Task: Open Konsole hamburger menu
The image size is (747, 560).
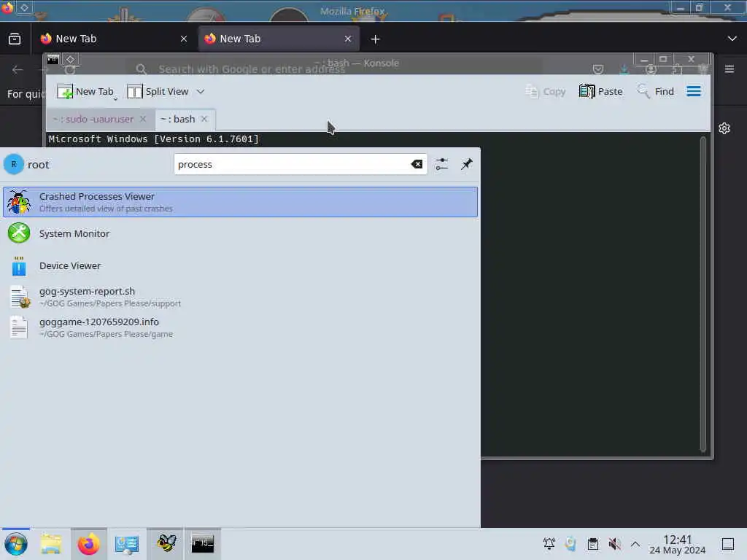Action: (694, 91)
